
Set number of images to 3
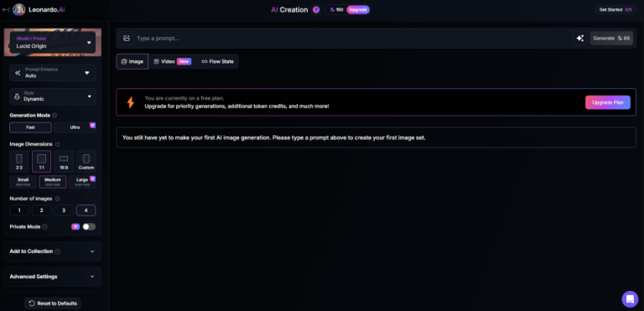tap(64, 210)
